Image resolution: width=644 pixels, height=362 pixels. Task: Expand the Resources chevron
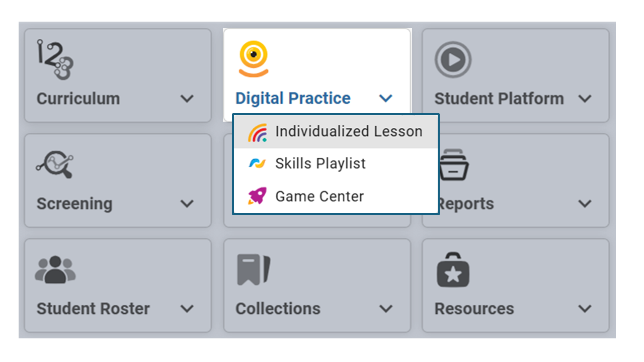(585, 308)
